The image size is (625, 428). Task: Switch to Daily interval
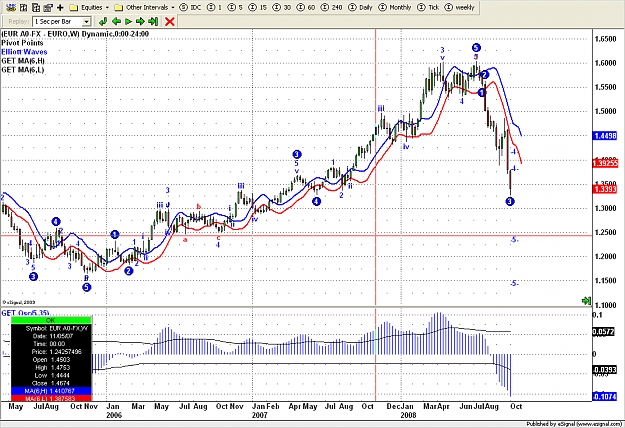360,7
